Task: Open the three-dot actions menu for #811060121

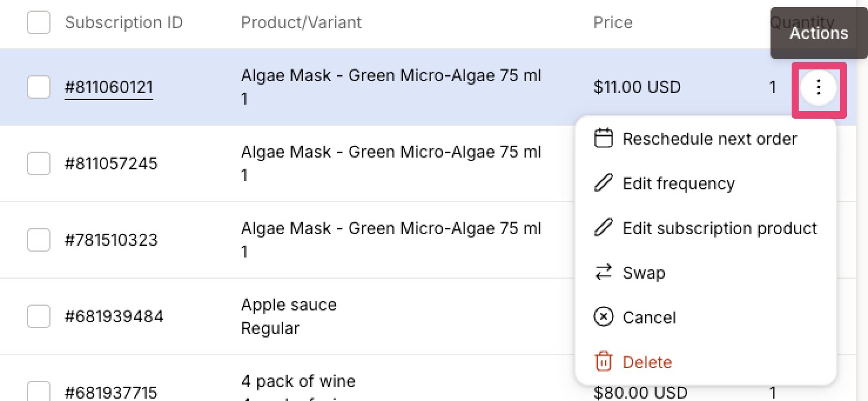Action: click(819, 89)
